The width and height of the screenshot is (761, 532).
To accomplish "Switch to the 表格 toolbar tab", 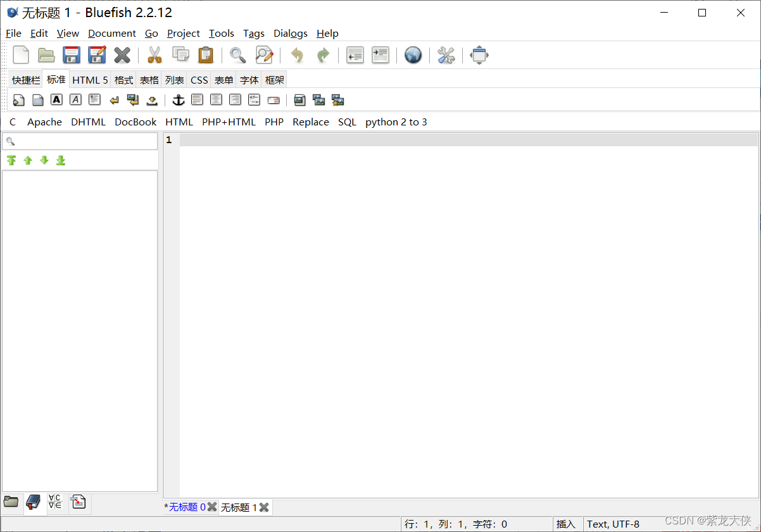I will (x=149, y=80).
